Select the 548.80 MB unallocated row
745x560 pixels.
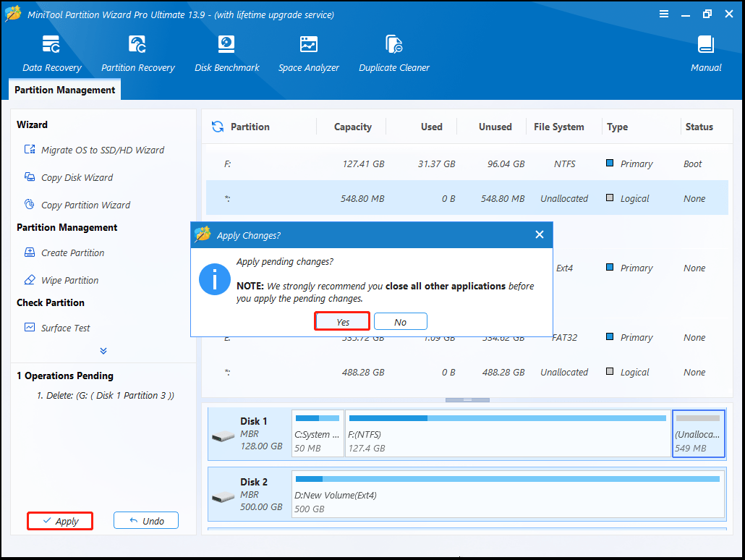coord(467,198)
